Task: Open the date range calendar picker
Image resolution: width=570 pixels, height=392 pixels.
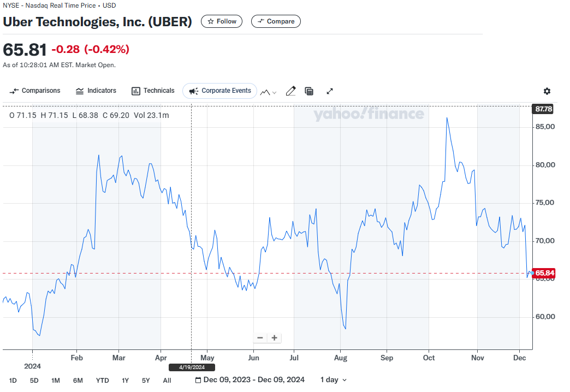Action: pyautogui.click(x=250, y=380)
